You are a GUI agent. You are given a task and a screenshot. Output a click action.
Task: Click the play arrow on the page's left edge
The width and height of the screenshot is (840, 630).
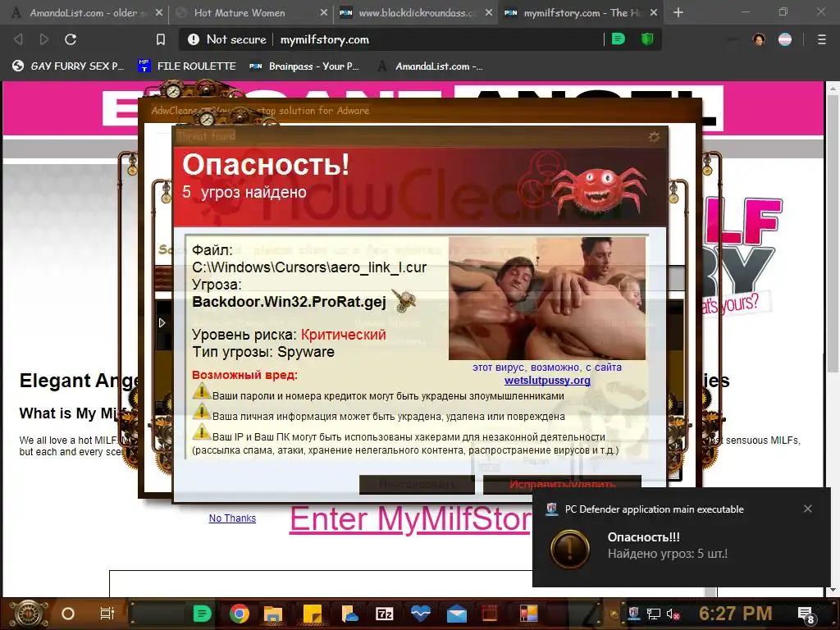(162, 322)
